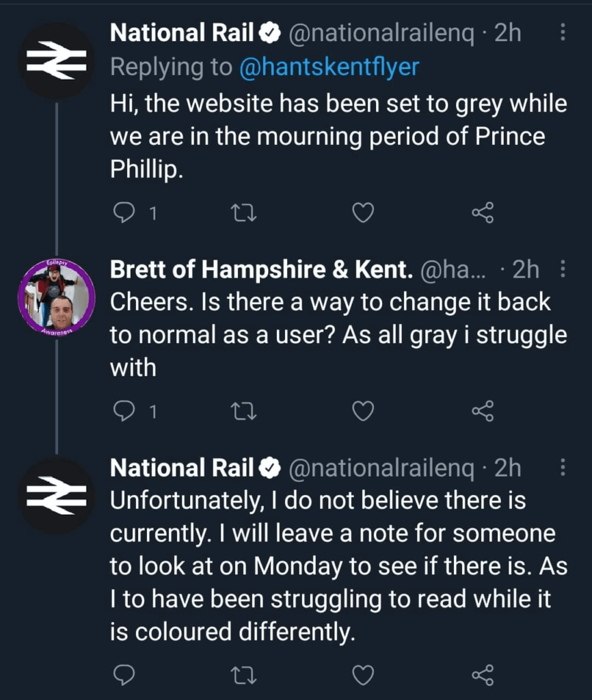Viewport: 592px width, 700px height.
Task: Open Brett of Hampshire & Kent's profile picture
Action: click(57, 295)
